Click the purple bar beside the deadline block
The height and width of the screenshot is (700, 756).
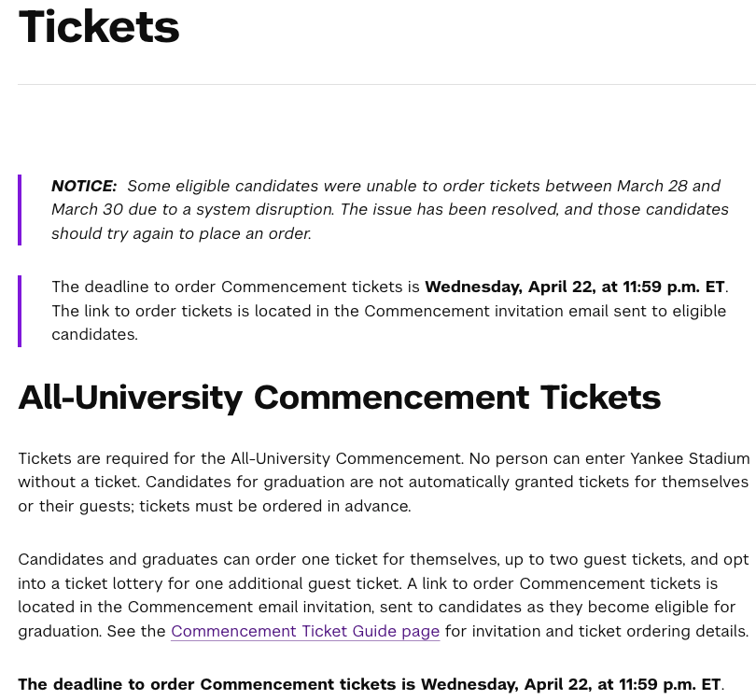pyautogui.click(x=20, y=311)
